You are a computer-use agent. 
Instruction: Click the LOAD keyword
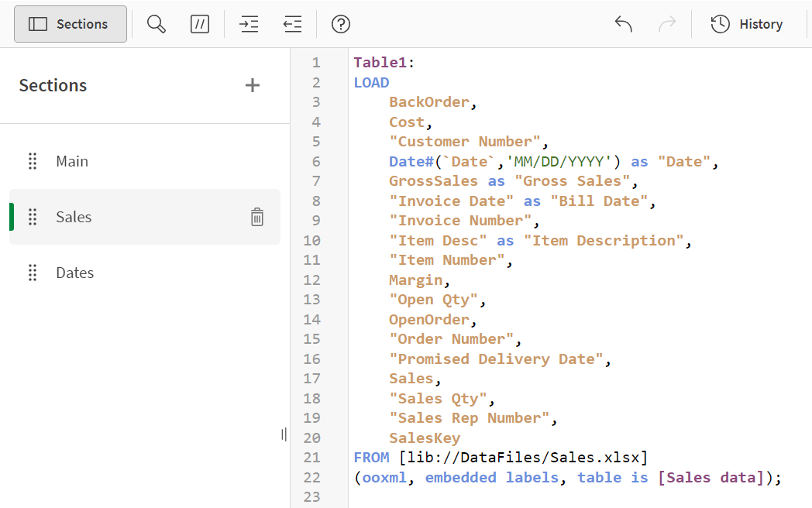pyautogui.click(x=371, y=82)
